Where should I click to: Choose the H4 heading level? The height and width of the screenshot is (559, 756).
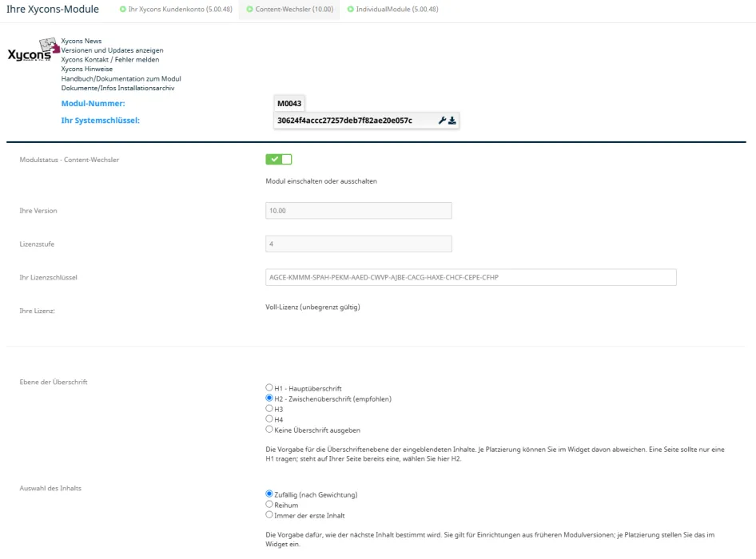click(269, 418)
